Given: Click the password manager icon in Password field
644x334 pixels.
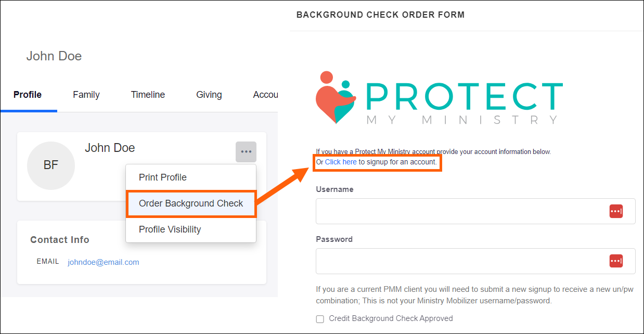Looking at the screenshot, I should click(x=616, y=261).
